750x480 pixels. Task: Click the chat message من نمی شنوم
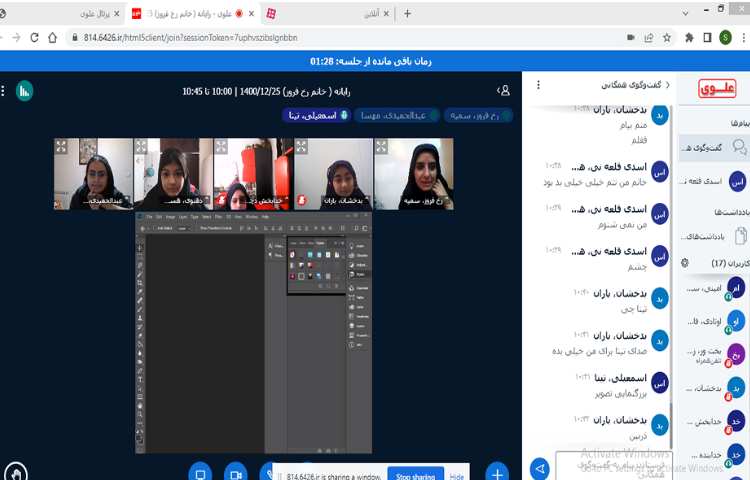pos(622,225)
